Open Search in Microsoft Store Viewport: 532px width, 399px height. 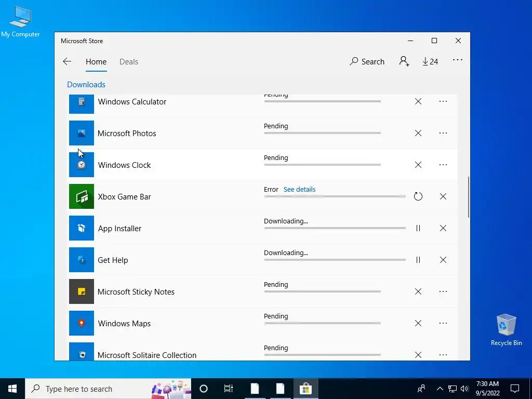pos(367,61)
